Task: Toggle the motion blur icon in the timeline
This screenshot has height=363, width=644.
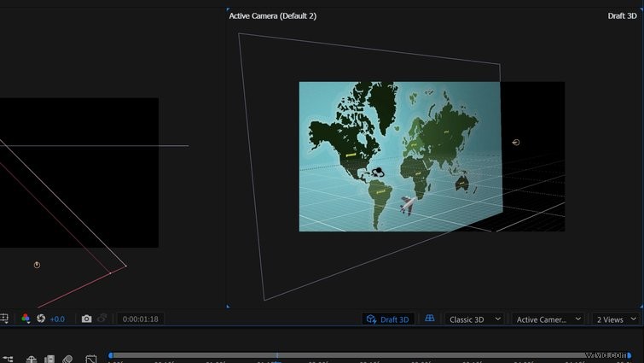Action: click(67, 360)
